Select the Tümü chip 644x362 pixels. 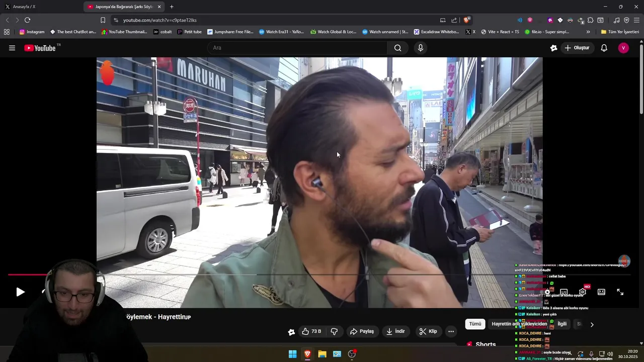tap(475, 324)
